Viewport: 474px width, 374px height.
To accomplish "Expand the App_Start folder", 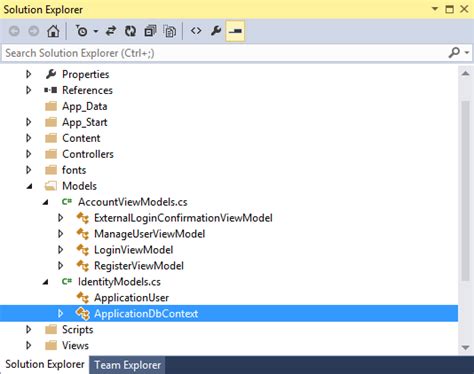I will pyautogui.click(x=29, y=122).
